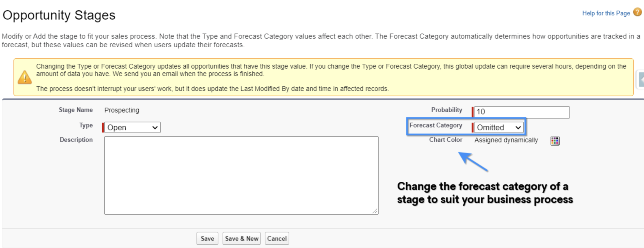Screen dimensions: 644x248
Task: Focus the Description text area
Action: [241, 175]
